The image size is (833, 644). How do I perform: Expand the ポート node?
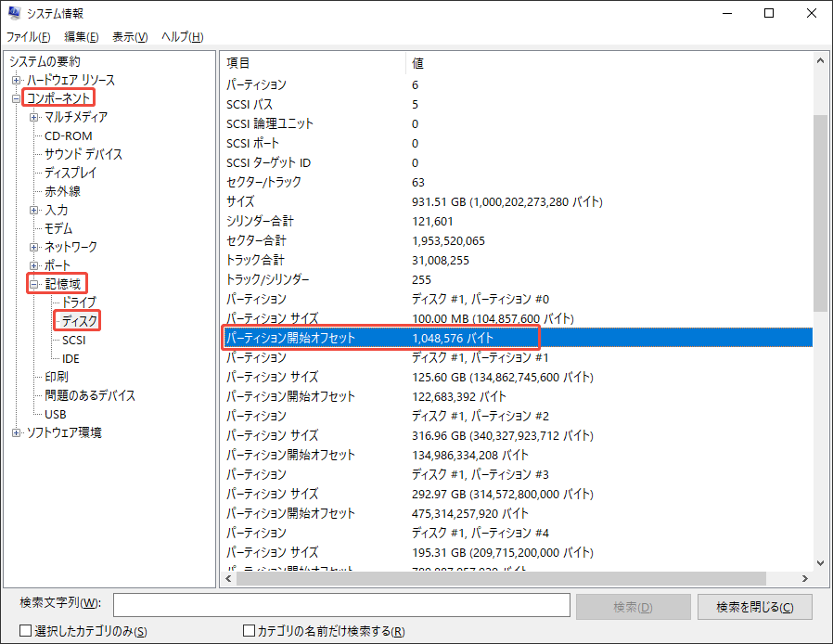tap(33, 265)
